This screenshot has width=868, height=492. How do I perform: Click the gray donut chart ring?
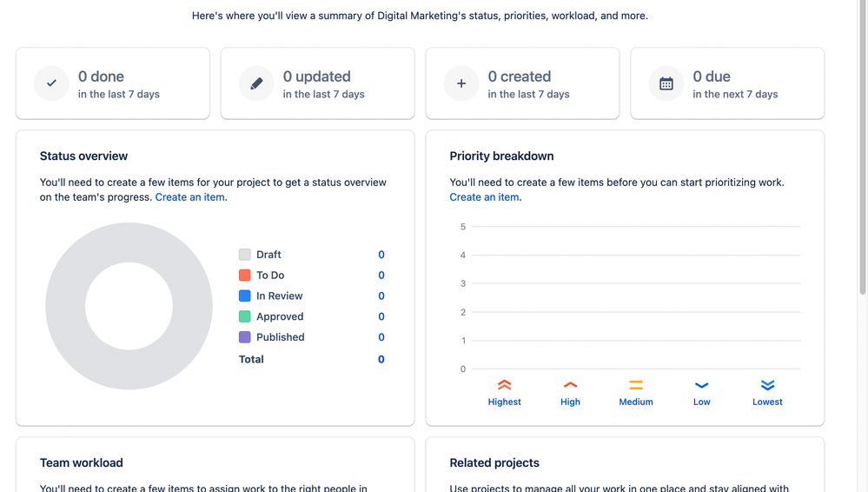coord(65,306)
